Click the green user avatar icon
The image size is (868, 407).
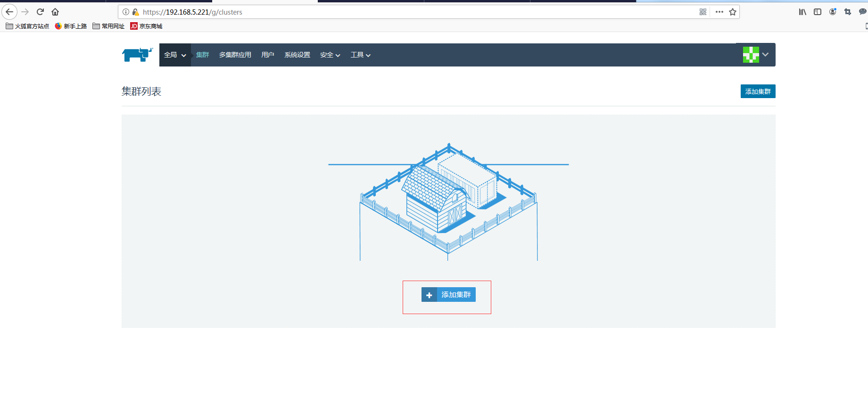(x=751, y=55)
